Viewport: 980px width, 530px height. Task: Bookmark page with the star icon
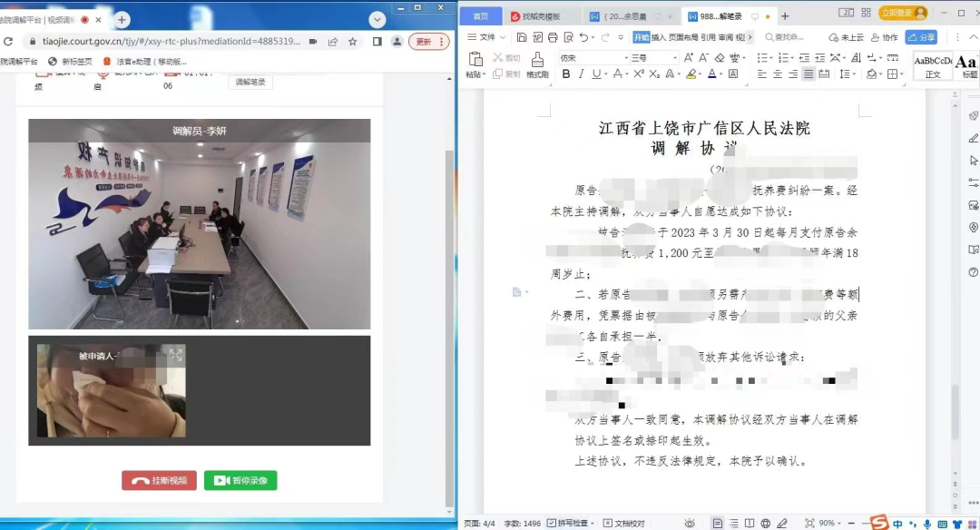click(352, 41)
